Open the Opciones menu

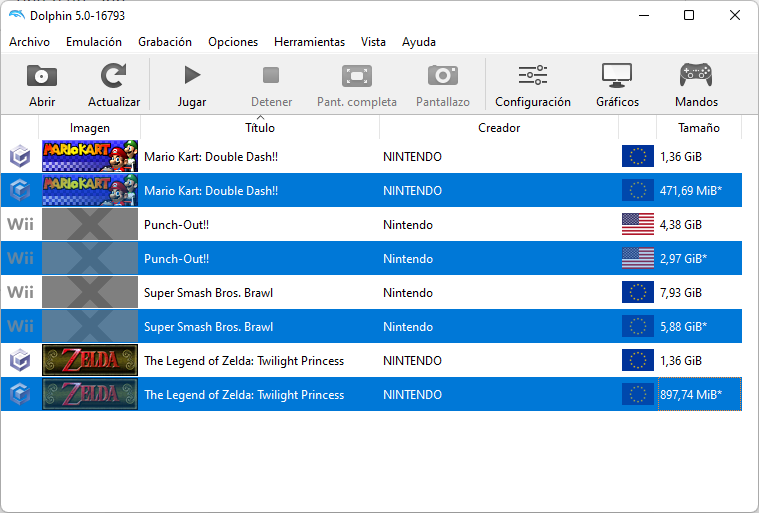click(233, 42)
